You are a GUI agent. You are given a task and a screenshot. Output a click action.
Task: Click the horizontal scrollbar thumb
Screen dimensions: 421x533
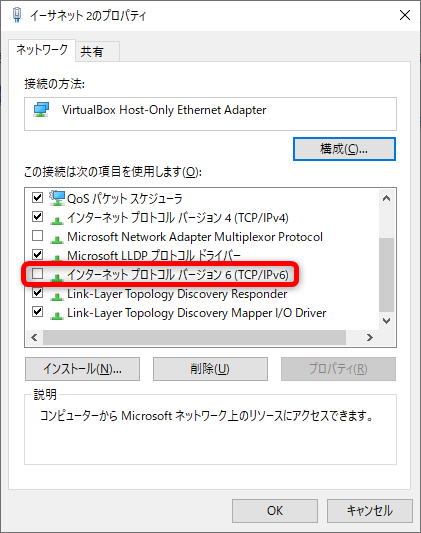194,338
